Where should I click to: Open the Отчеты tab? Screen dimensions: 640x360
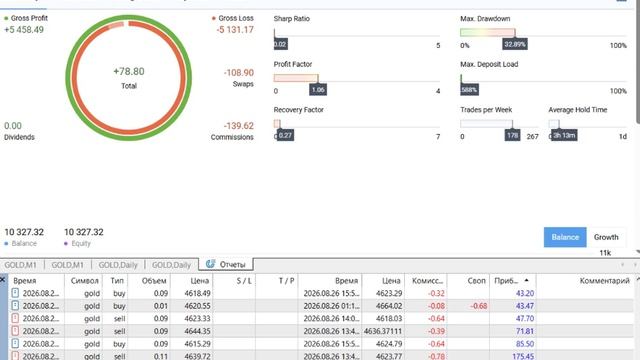[226, 264]
